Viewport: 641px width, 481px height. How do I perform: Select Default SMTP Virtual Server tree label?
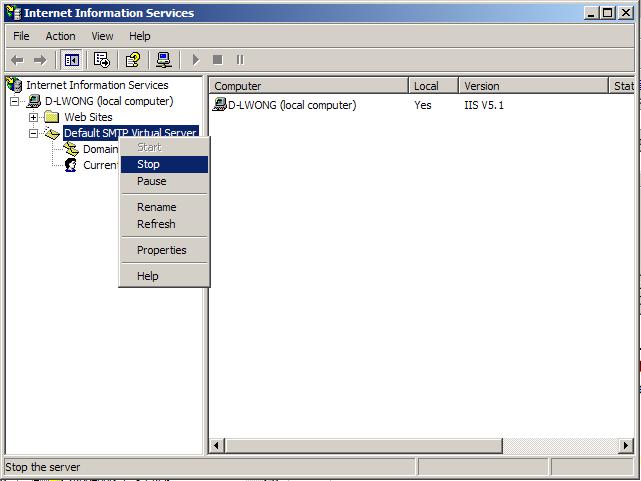(x=131, y=133)
